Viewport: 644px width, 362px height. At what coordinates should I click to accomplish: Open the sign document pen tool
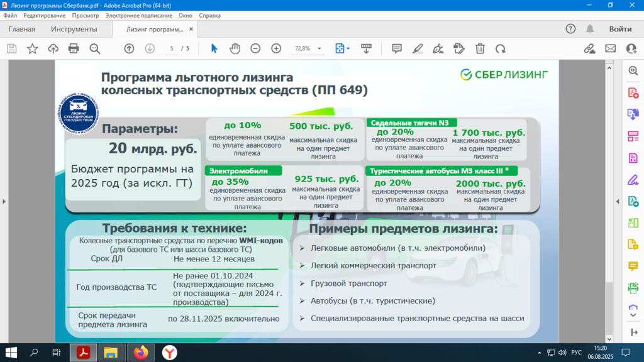[x=438, y=48]
